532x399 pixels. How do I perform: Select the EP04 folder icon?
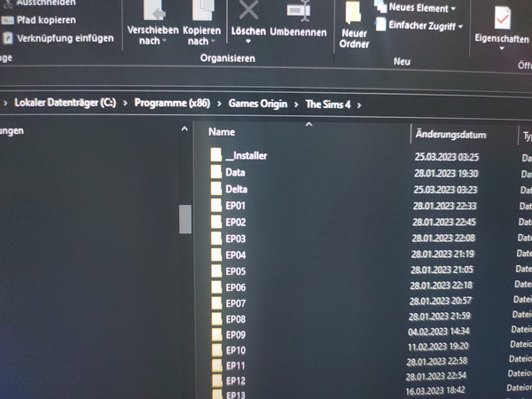pos(216,254)
